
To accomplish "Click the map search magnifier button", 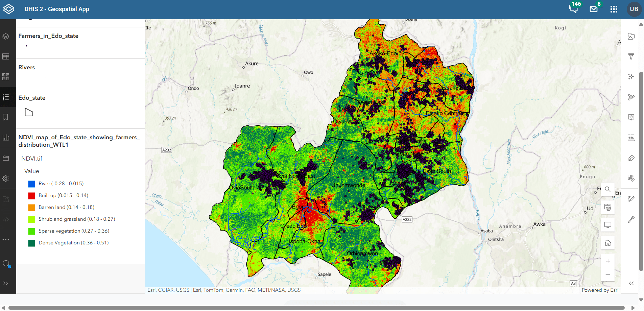I will 607,189.
